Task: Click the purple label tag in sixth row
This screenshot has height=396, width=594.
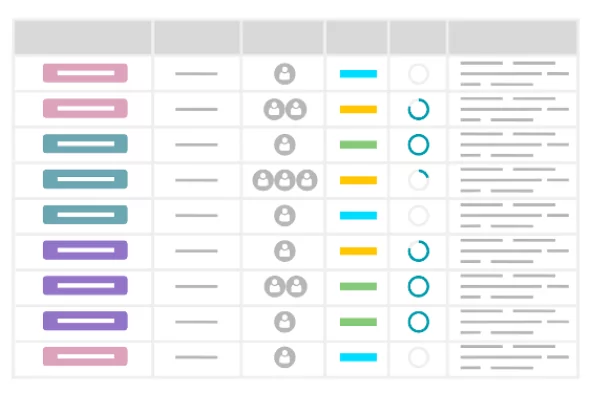Action: 85,250
